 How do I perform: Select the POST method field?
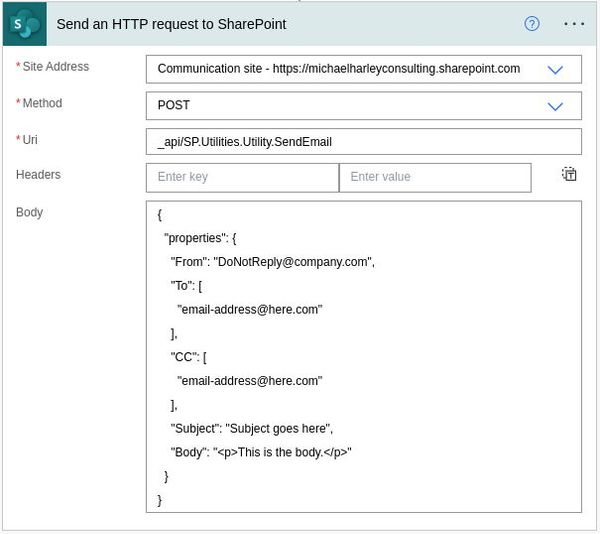pyautogui.click(x=364, y=106)
